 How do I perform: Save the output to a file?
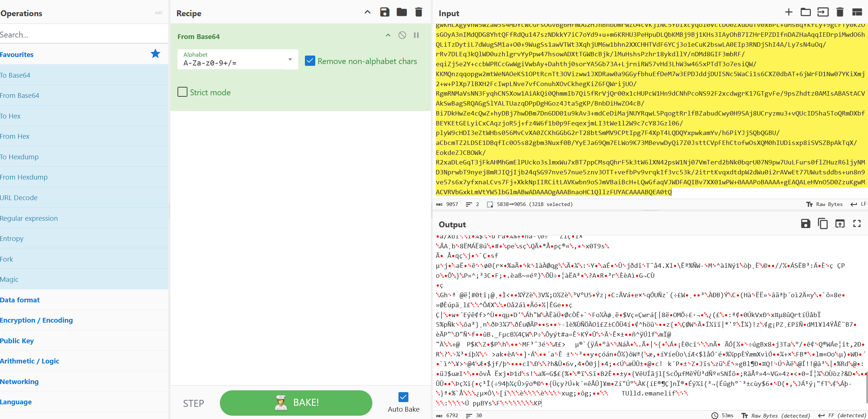[805, 224]
